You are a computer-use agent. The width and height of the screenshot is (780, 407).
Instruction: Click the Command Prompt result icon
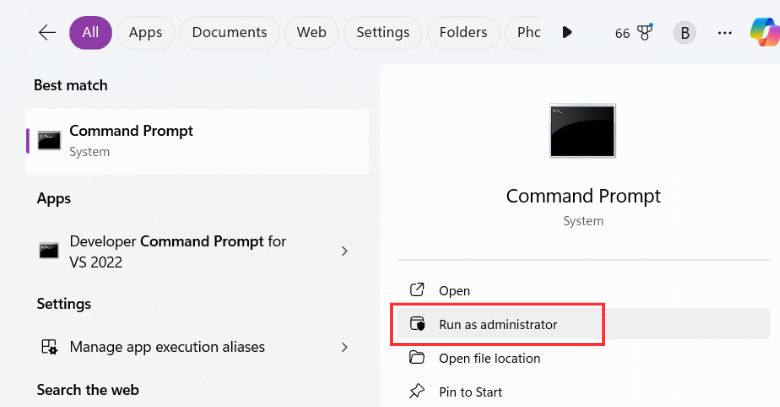49,141
